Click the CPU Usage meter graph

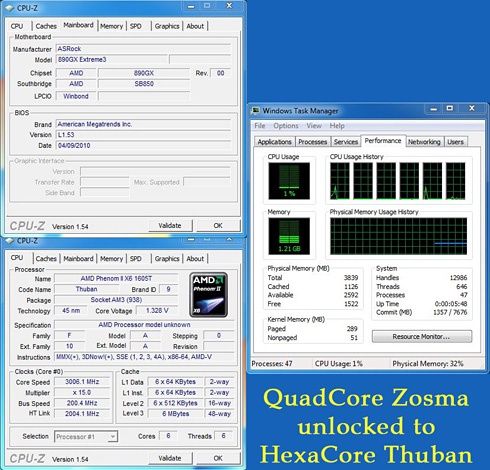[289, 181]
